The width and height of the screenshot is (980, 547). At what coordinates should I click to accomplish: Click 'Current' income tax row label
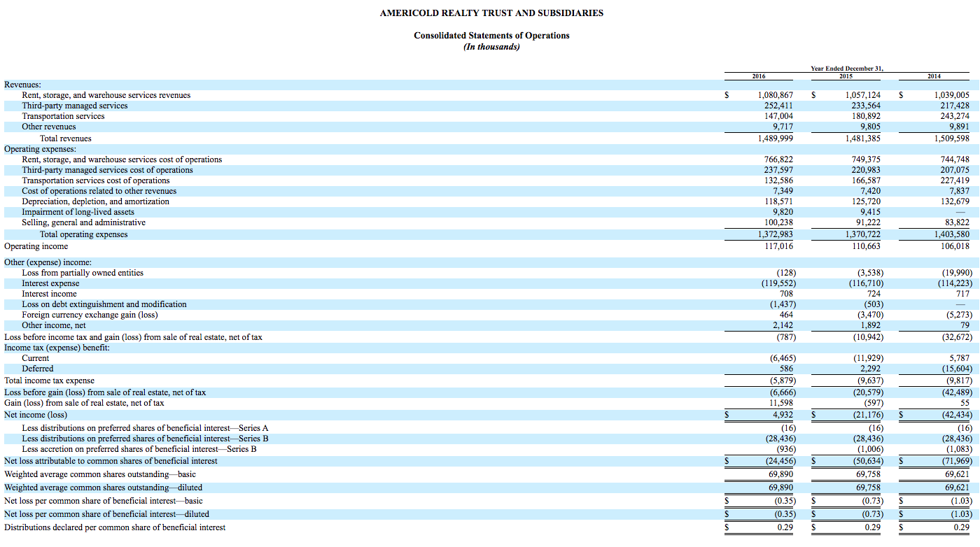pos(36,358)
